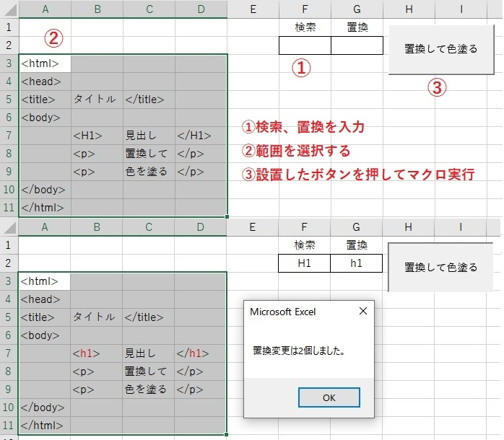Select the red lowercase </h1> cell
Screen dimensions: 504x440
coord(201,353)
